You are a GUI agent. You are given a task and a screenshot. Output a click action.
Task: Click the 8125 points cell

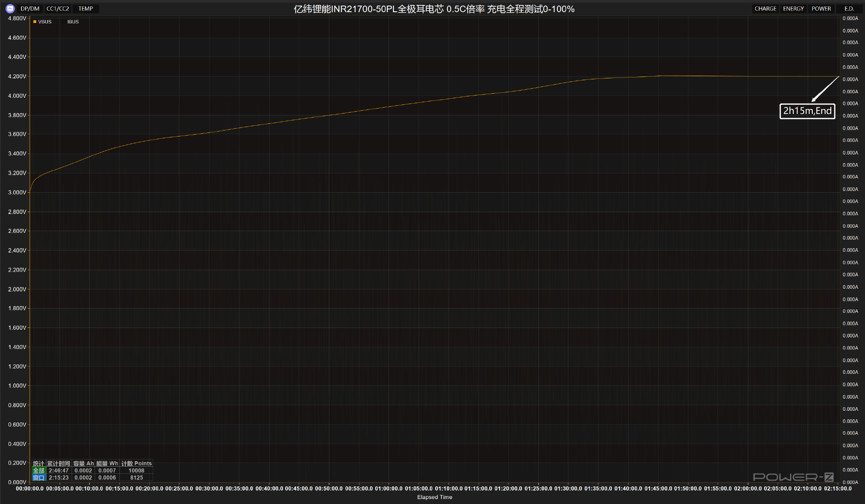(137, 478)
